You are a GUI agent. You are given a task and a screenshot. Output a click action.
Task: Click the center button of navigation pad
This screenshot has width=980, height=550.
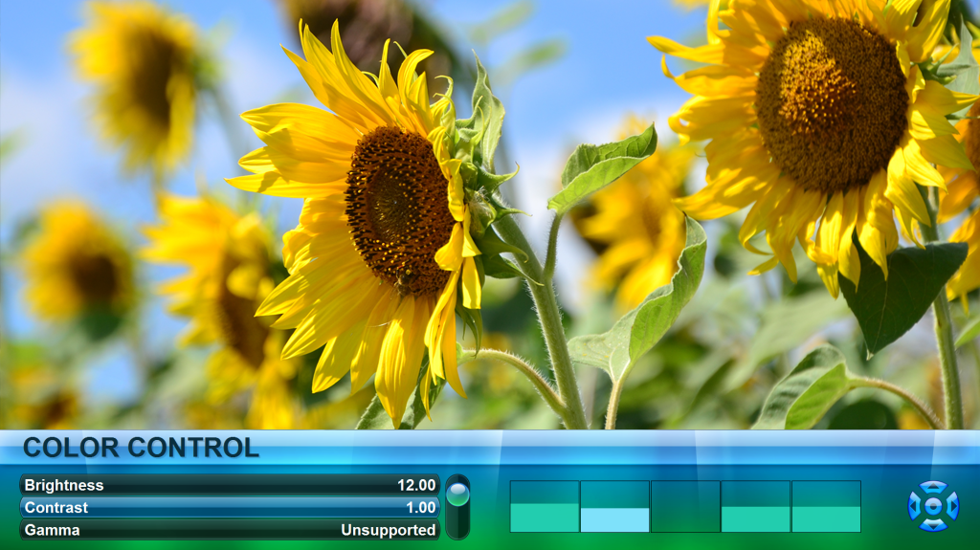933,506
